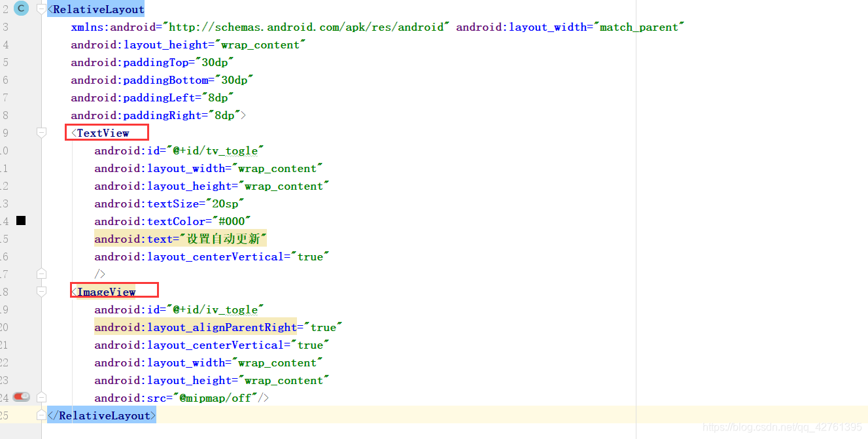This screenshot has height=439, width=868.
Task: Click line number 14 in gutter
Action: tap(5, 221)
